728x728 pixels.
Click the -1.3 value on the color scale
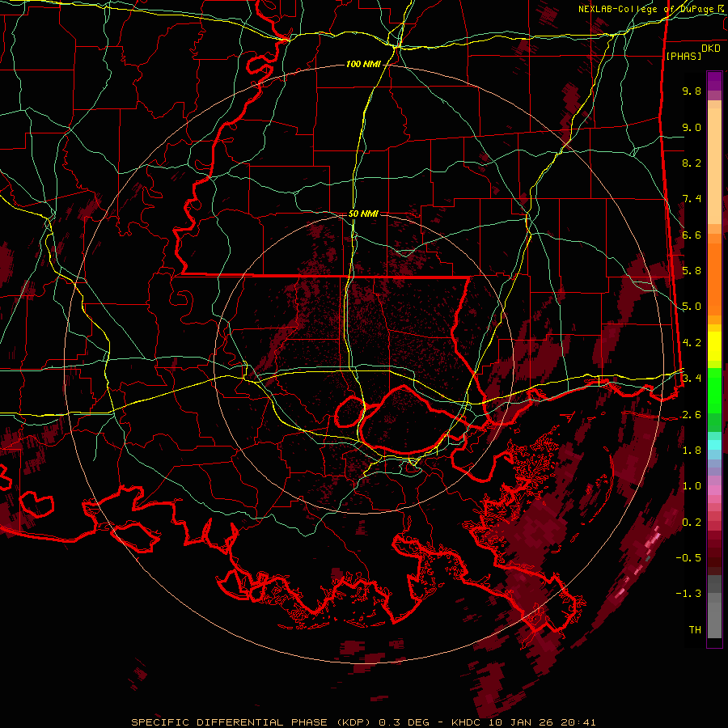[x=688, y=594]
